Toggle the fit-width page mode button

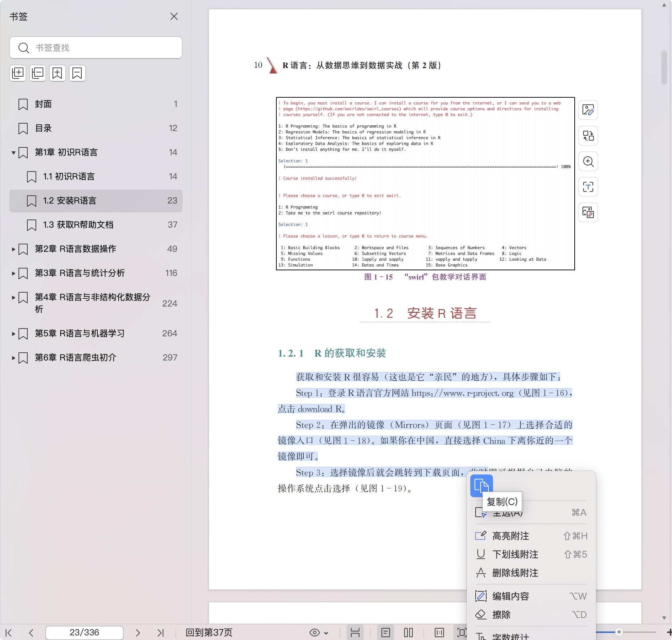pyautogui.click(x=355, y=633)
